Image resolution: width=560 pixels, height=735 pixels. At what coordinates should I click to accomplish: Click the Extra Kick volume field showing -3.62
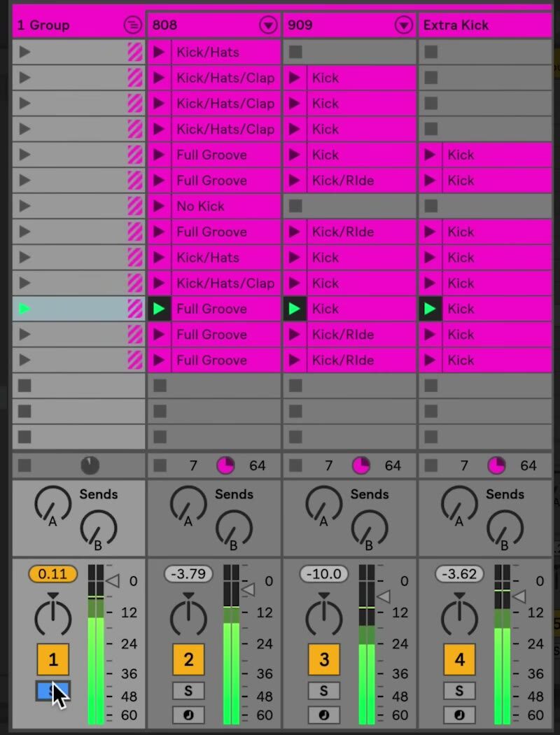(459, 574)
